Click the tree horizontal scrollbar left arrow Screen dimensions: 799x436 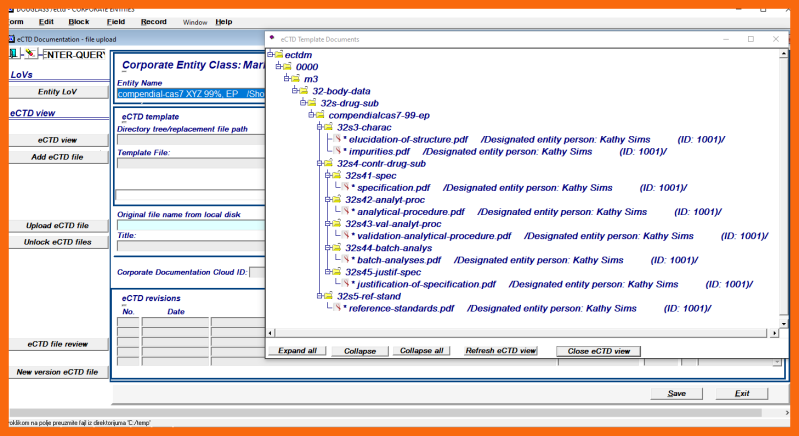(x=271, y=333)
